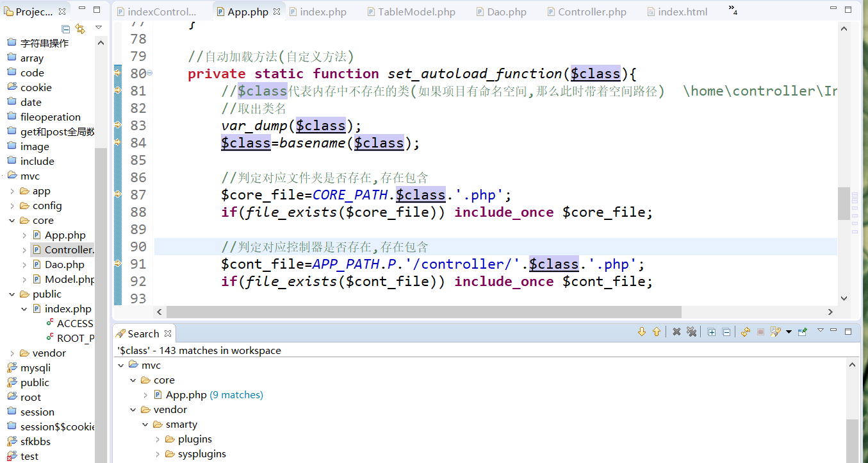The width and height of the screenshot is (868, 463).
Task: Toggle Link with Editor in Project Explorer
Action: (80, 29)
